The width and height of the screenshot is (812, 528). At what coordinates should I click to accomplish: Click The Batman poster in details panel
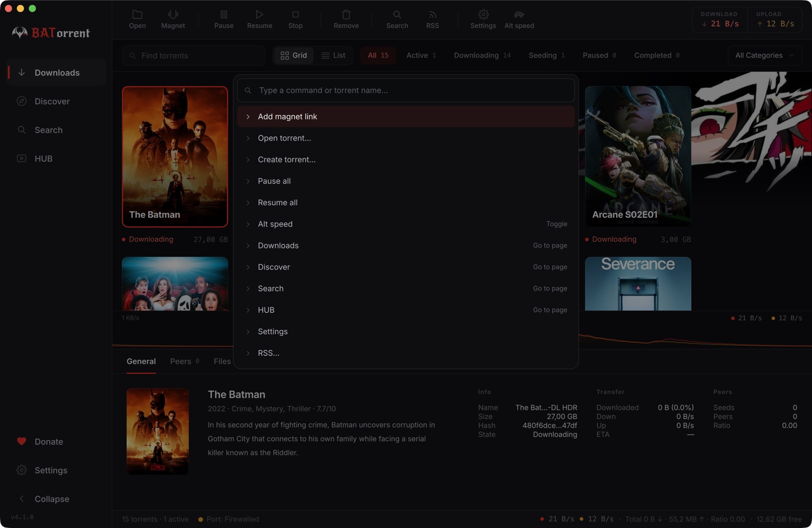[x=157, y=432]
